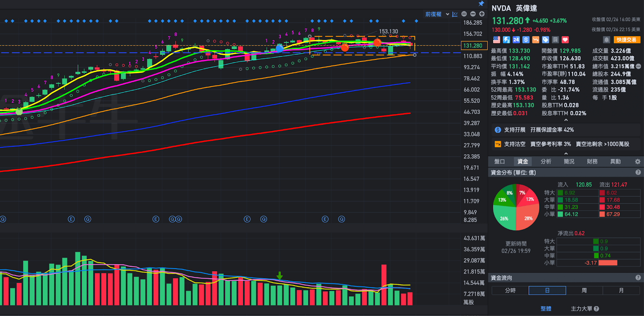Click the 52周最高 153.130 value

[525, 90]
